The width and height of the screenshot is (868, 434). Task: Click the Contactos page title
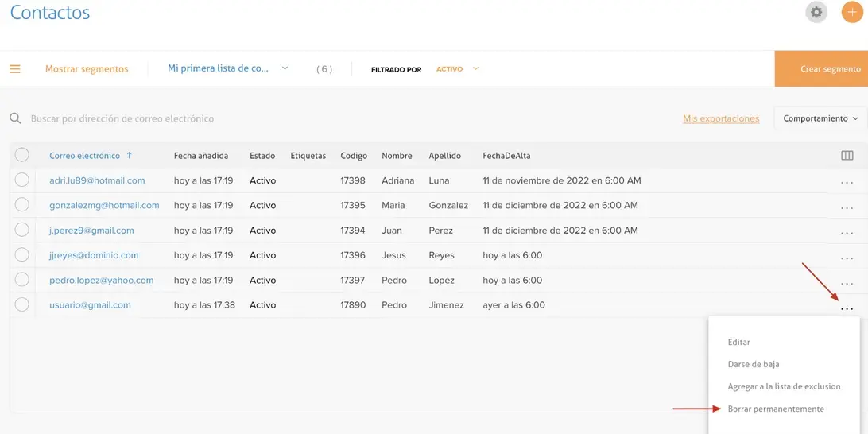[50, 12]
